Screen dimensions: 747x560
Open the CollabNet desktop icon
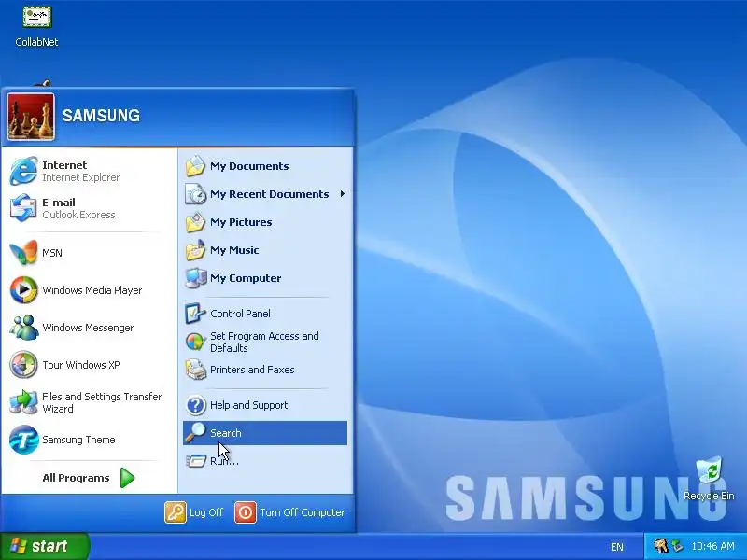point(36,17)
